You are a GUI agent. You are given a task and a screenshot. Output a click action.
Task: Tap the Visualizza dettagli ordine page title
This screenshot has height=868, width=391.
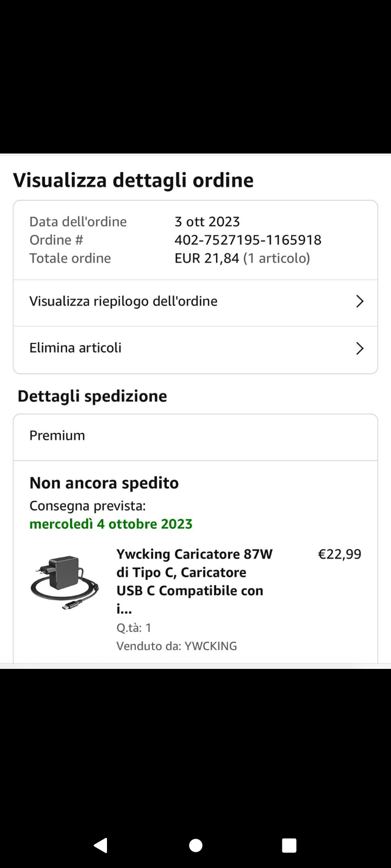[x=133, y=180]
